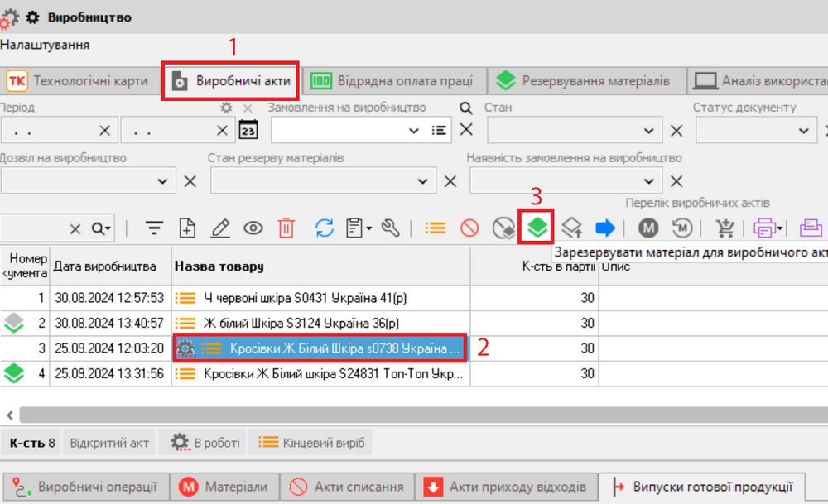Click the 'Матеріали' bottom tab
This screenshot has height=504, width=828.
tap(224, 487)
